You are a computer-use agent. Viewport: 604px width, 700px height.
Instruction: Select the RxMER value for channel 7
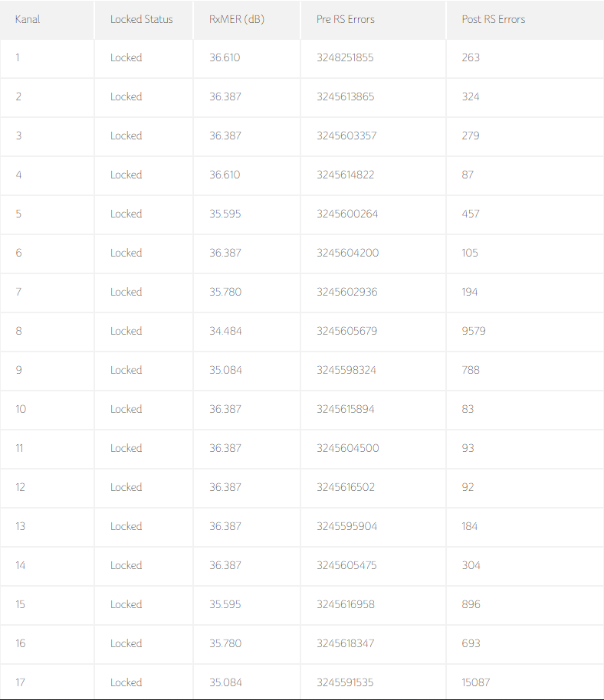pyautogui.click(x=225, y=292)
